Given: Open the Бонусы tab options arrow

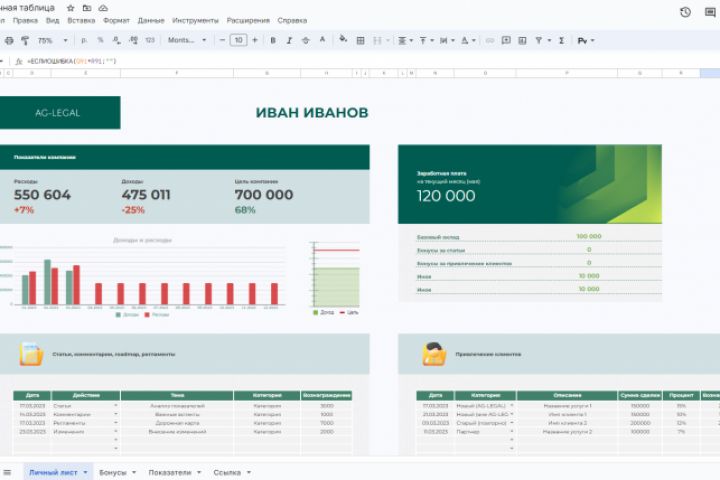Looking at the screenshot, I should [x=134, y=472].
